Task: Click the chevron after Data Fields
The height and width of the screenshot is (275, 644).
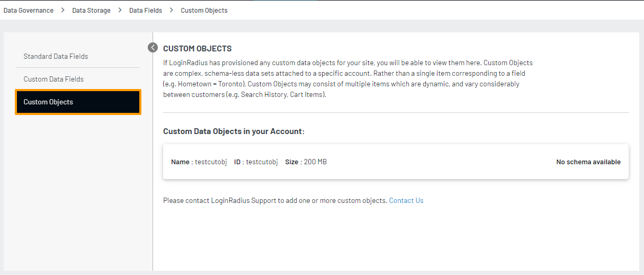Action: tap(172, 11)
